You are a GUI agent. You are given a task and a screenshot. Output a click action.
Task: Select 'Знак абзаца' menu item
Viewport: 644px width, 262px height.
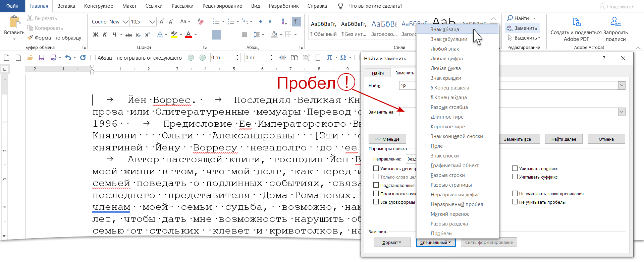point(458,29)
